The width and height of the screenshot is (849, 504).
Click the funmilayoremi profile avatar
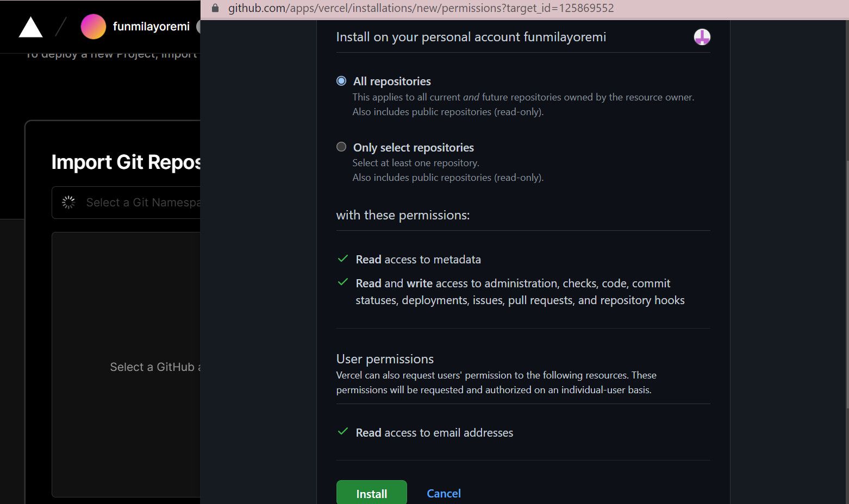(x=93, y=26)
